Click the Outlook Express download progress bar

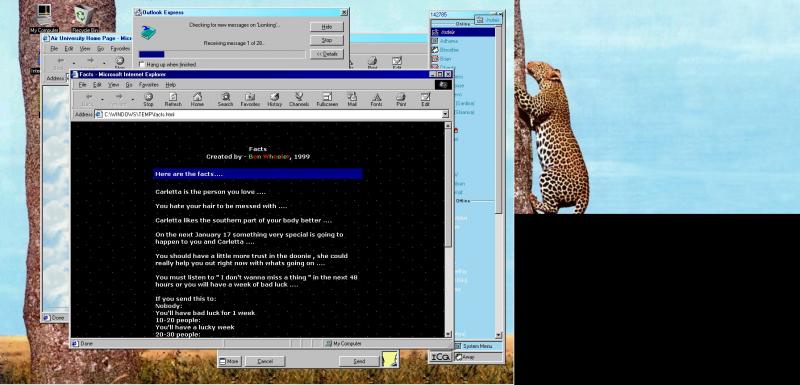coord(222,54)
